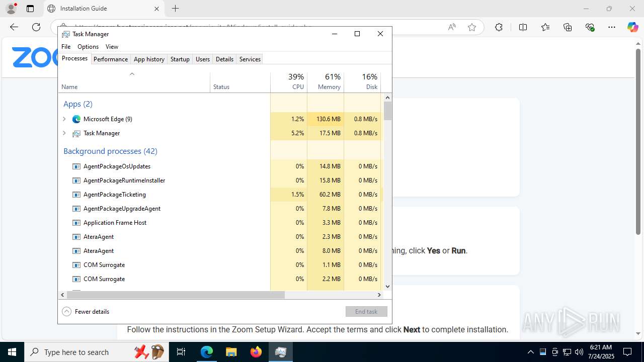644x362 pixels.
Task: Open Edge Collections panel
Action: [568, 27]
